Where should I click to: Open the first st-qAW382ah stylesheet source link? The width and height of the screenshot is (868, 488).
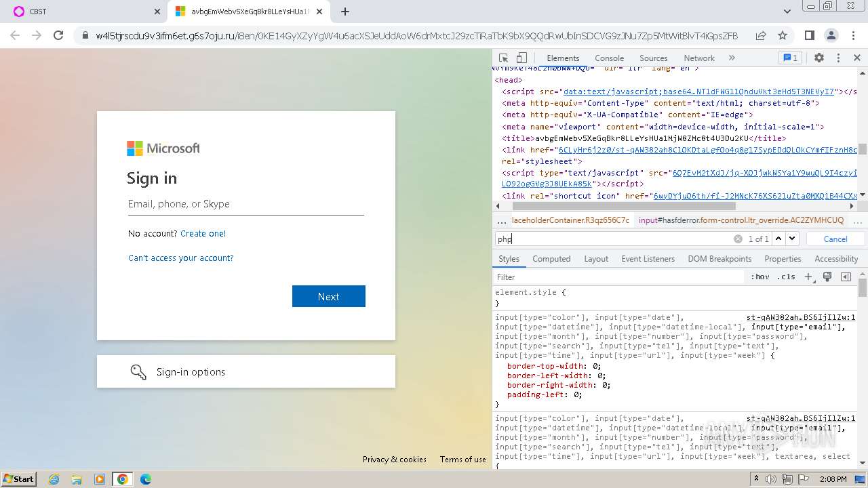pyautogui.click(x=801, y=317)
